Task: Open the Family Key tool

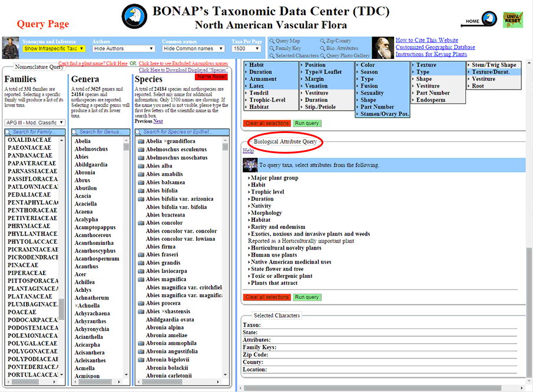Action: click(x=285, y=48)
